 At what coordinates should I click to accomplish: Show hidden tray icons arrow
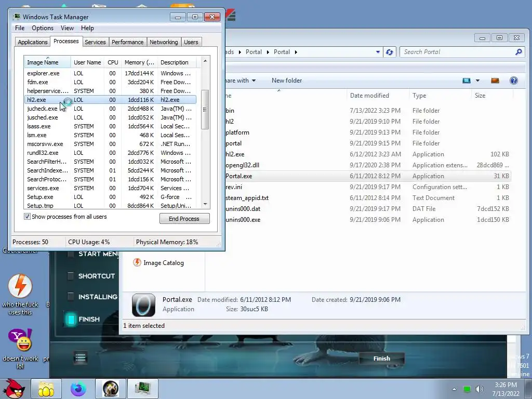coord(454,389)
